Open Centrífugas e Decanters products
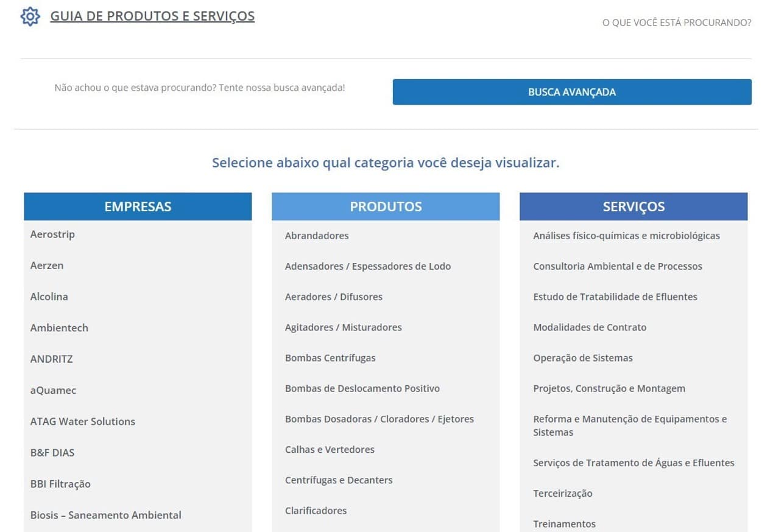The image size is (773, 532). pyautogui.click(x=339, y=480)
